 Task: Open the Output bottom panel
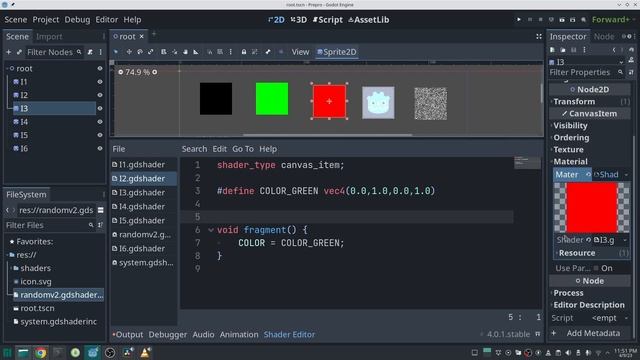pos(128,334)
